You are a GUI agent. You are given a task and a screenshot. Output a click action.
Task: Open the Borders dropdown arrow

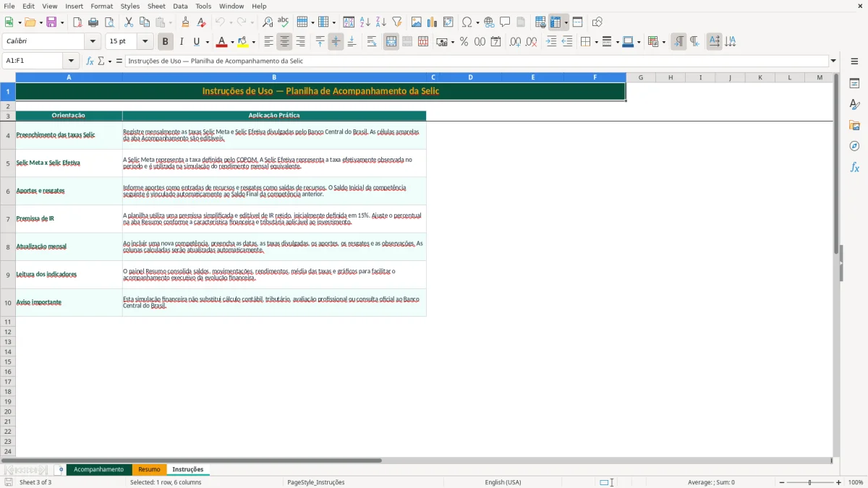tap(596, 43)
